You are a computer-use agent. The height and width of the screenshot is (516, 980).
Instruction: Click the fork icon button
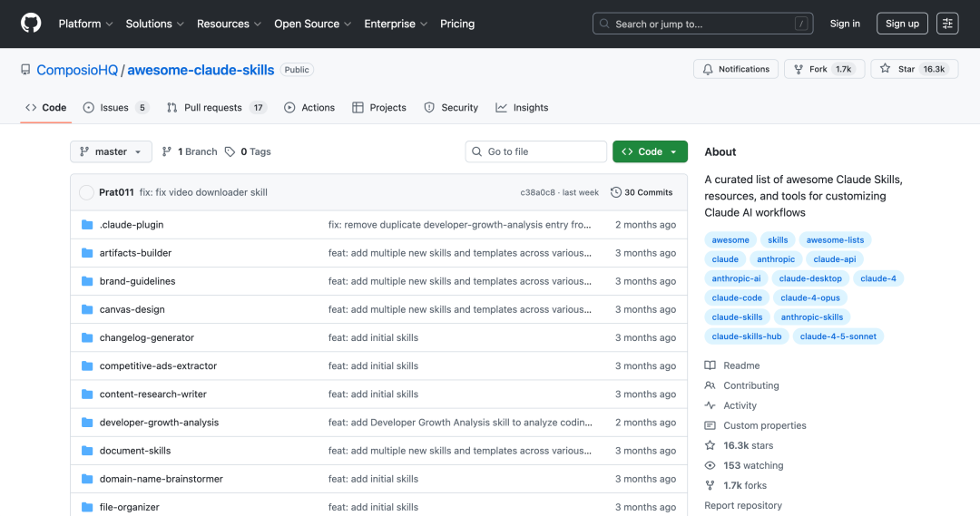click(799, 69)
